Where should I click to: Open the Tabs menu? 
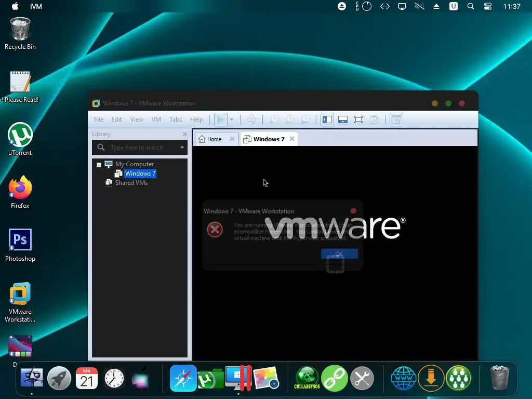(x=176, y=119)
